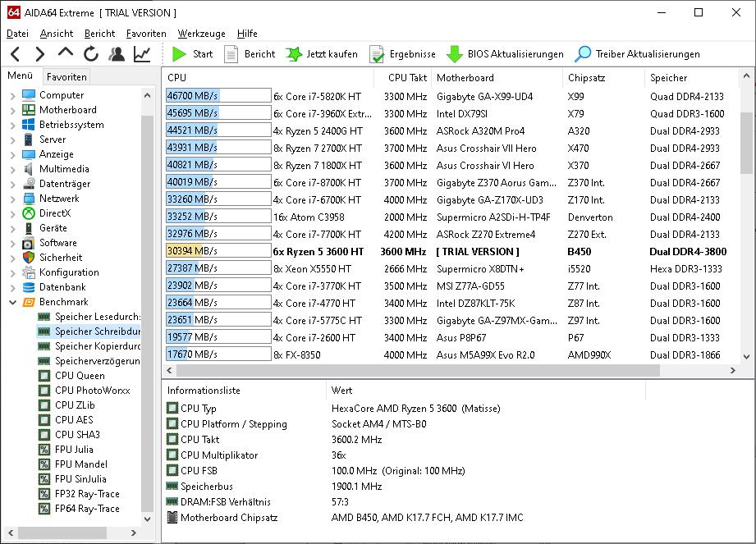The width and height of the screenshot is (756, 544).
Task: Select the 8x FX-8350 result row
Action: 451,355
